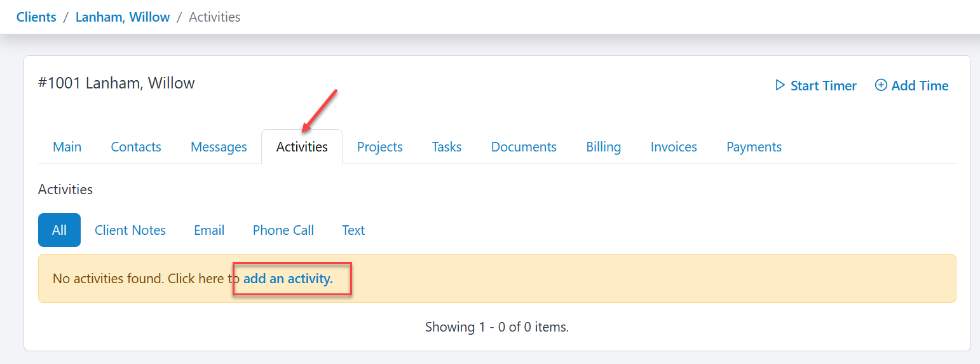Viewport: 980px width, 364px height.
Task: Navigate to Clients breadcrumb link
Action: click(36, 17)
